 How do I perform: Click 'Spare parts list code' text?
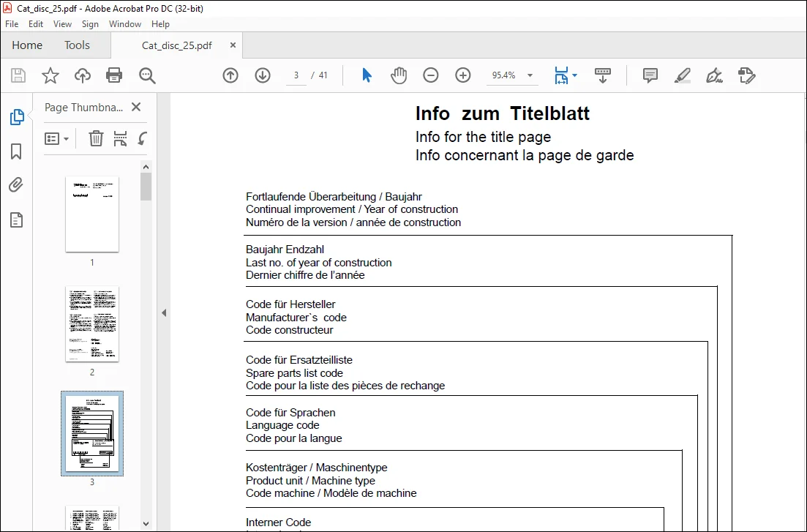[294, 373]
